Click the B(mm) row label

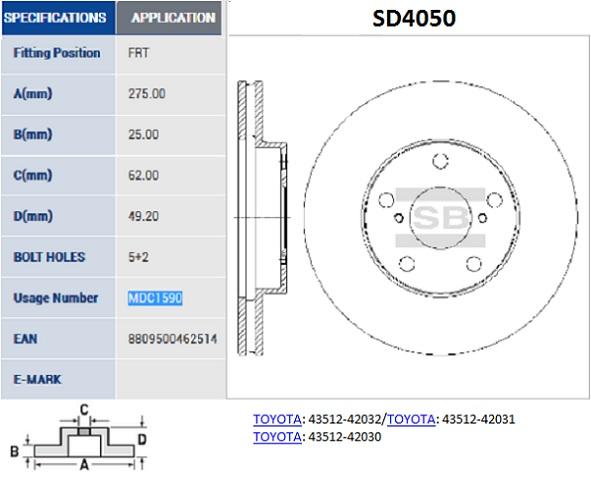33,135
